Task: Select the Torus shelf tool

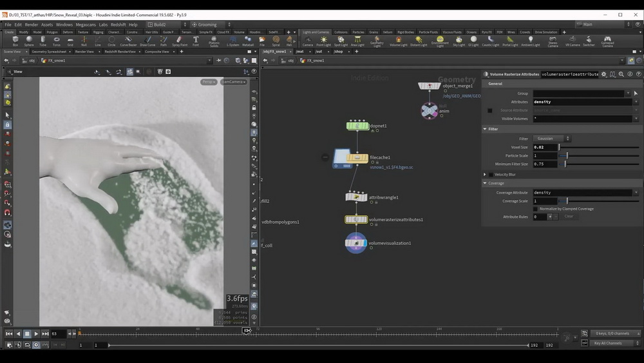Action: tap(57, 41)
